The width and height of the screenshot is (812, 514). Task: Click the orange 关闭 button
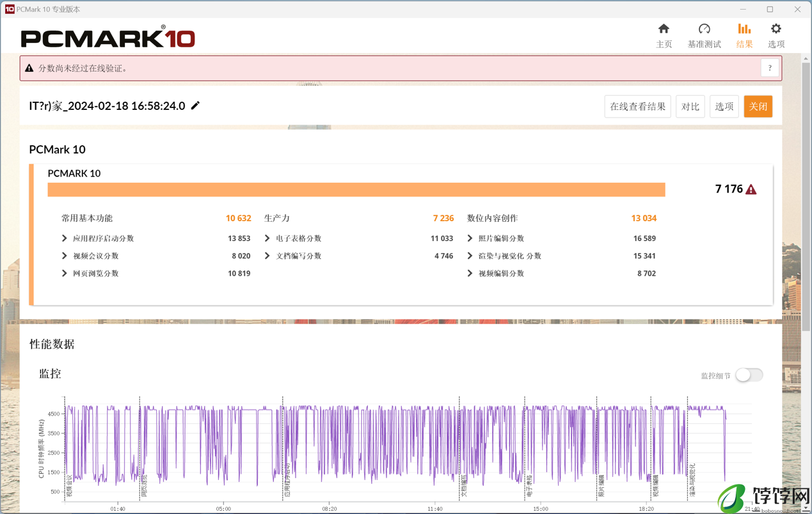[758, 107]
